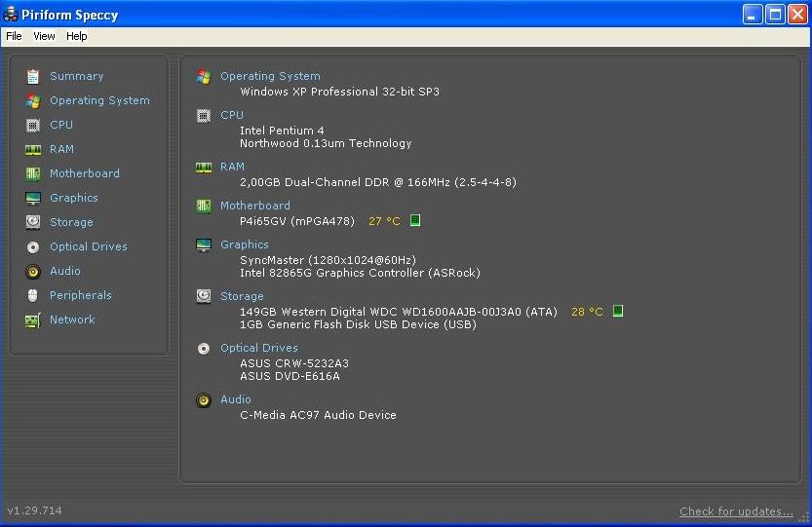Viewport: 812px width, 527px height.
Task: Open the Help menu
Action: [77, 36]
